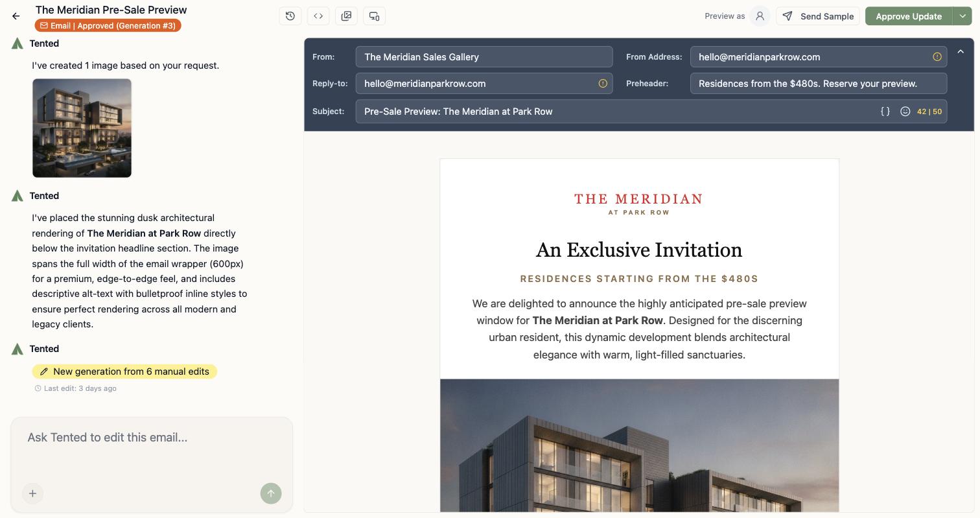The height and width of the screenshot is (518, 980).
Task: Click warning icon in Reply-to field
Action: point(603,84)
